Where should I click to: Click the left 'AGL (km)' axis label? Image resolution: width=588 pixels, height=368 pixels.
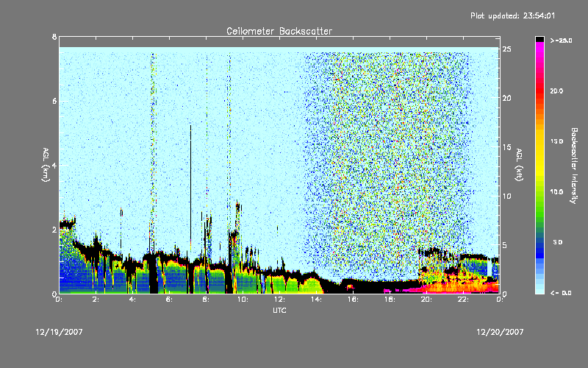tap(46, 165)
